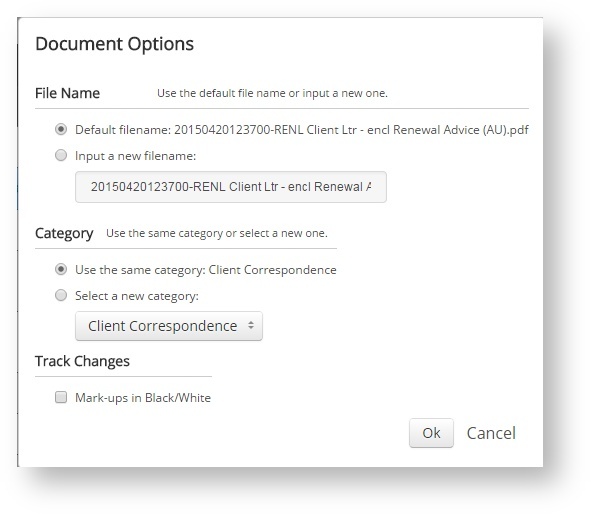Click the 'Select a new category:' label
The image size is (591, 515).
[x=137, y=296]
